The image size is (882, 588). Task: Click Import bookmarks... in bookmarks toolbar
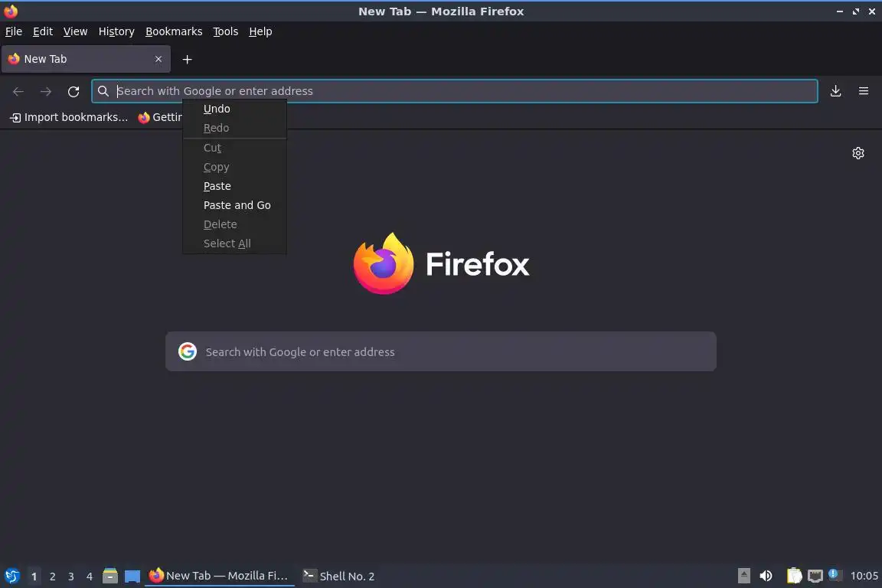click(x=69, y=117)
